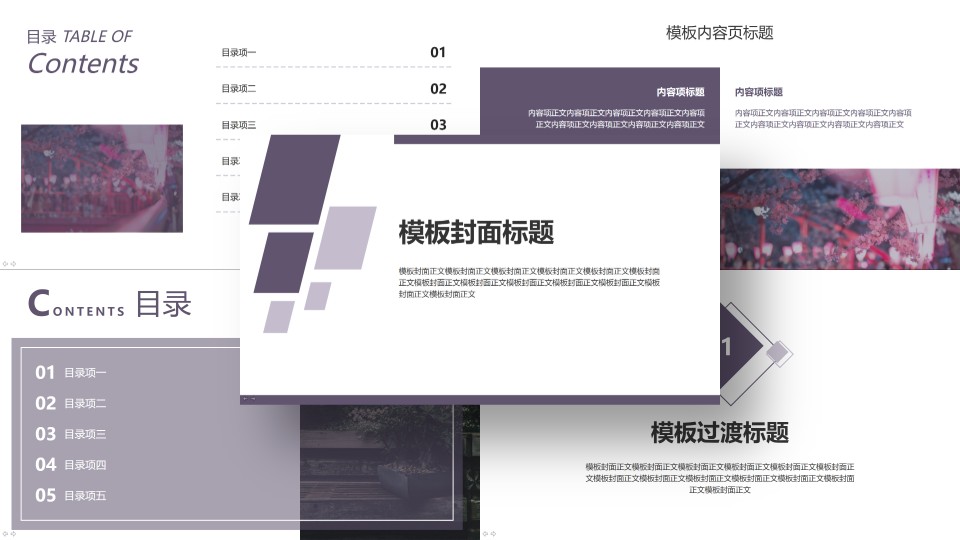The width and height of the screenshot is (960, 540).
Task: Click 04 目录项四 in purple list
Action: (70, 465)
